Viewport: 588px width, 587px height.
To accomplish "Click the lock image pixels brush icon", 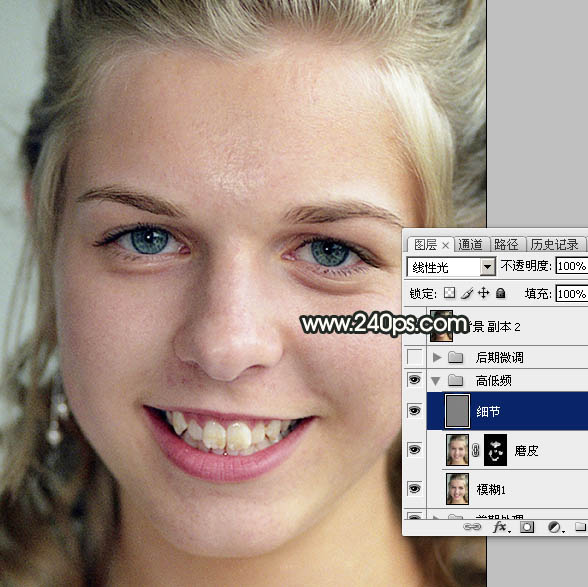I will coord(467,293).
